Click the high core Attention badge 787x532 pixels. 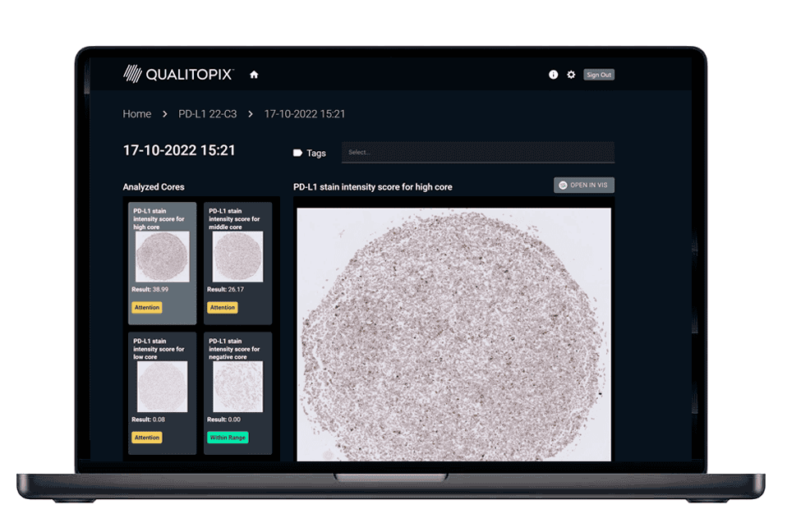[147, 308]
